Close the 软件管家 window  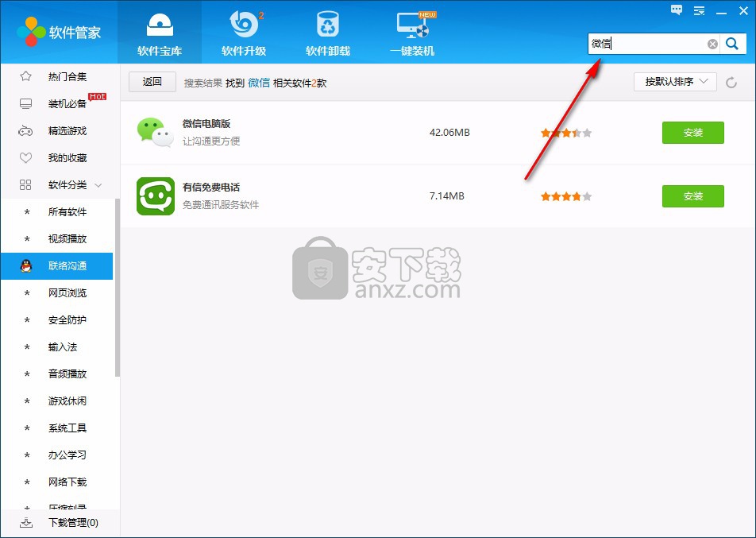(743, 10)
